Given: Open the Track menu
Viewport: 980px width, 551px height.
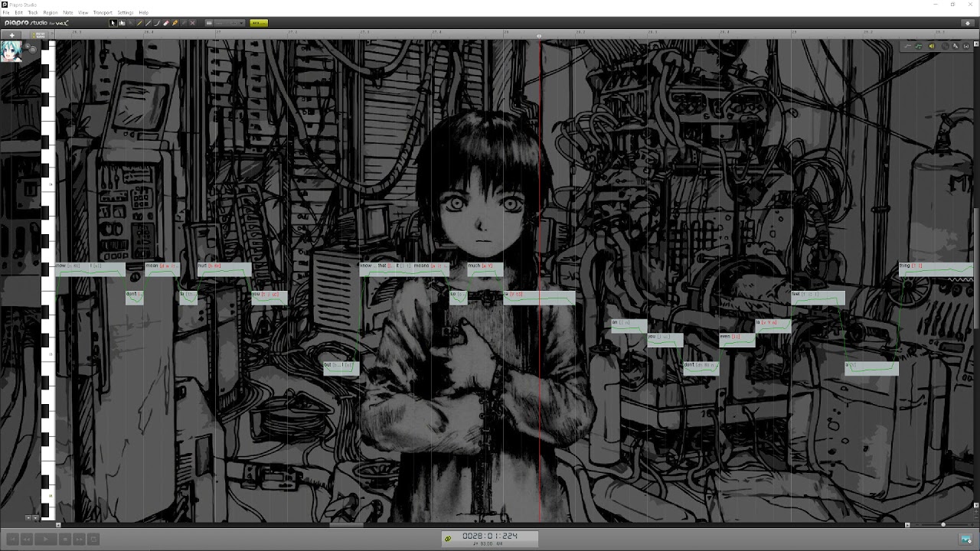Looking at the screenshot, I should click(33, 12).
